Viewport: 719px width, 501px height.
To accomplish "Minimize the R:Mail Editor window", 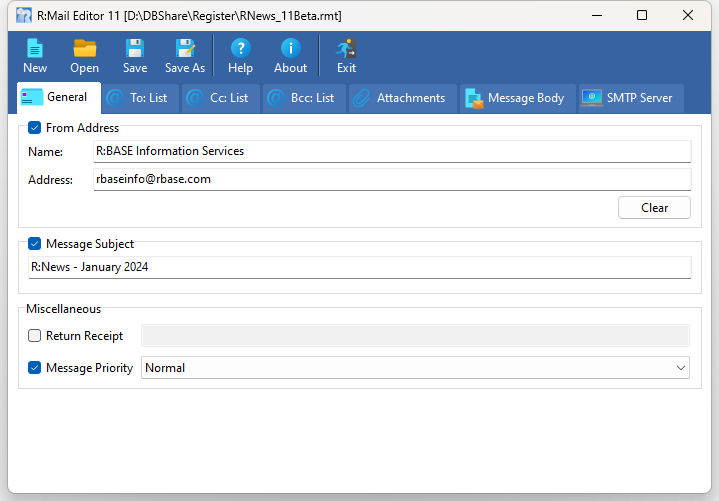I will click(597, 16).
